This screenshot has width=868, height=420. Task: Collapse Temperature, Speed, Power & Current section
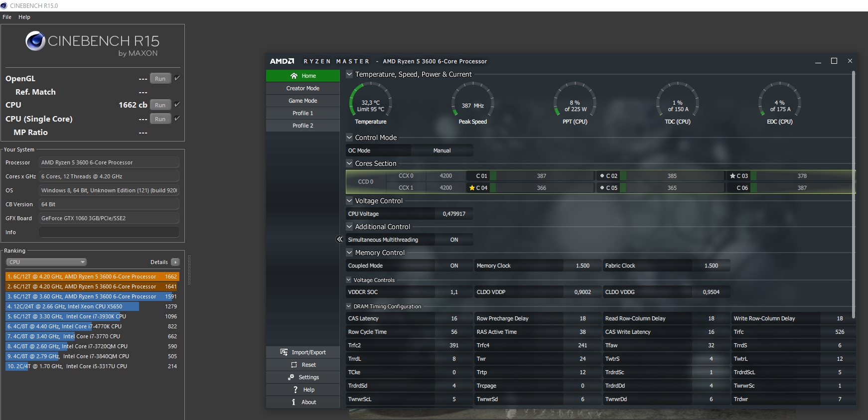(349, 74)
